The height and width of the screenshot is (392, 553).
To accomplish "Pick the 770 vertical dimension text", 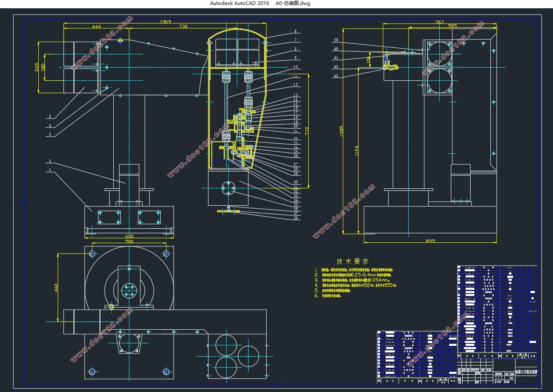I will tap(307, 131).
